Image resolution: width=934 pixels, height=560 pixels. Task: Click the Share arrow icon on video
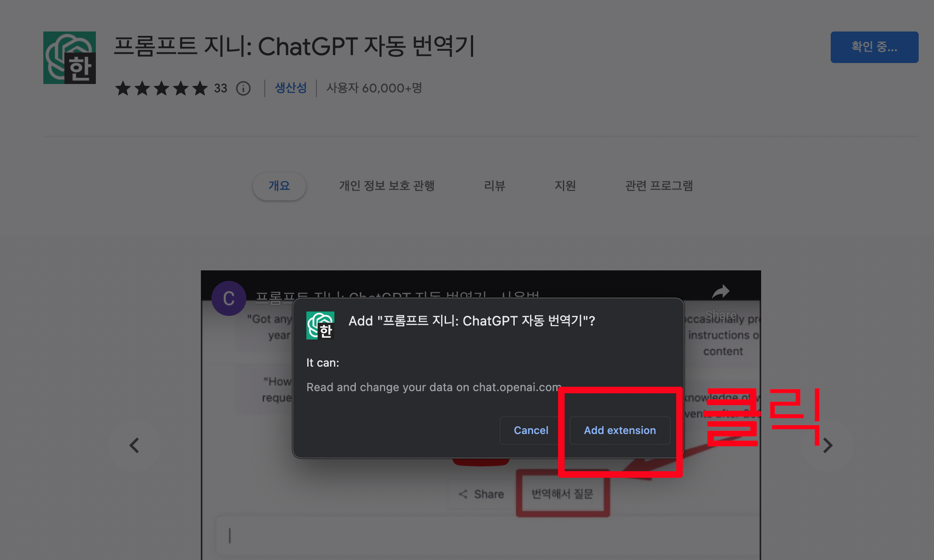720,292
